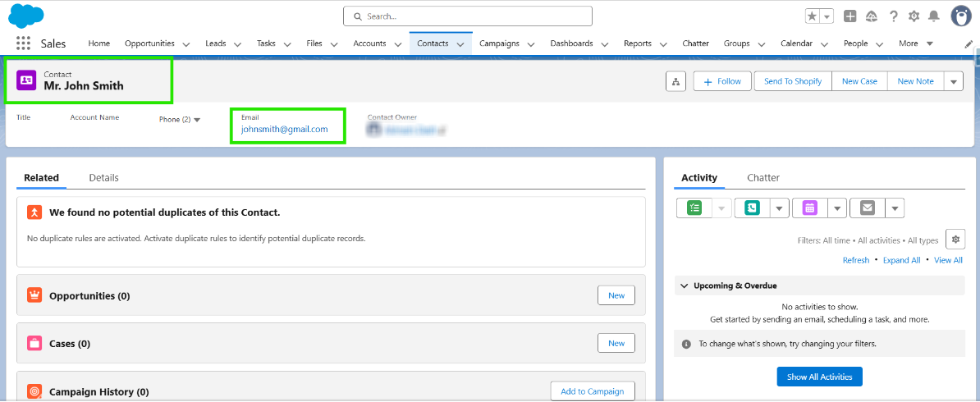Open the new event dropdown arrow
Image resolution: width=980 pixels, height=402 pixels.
(837, 208)
